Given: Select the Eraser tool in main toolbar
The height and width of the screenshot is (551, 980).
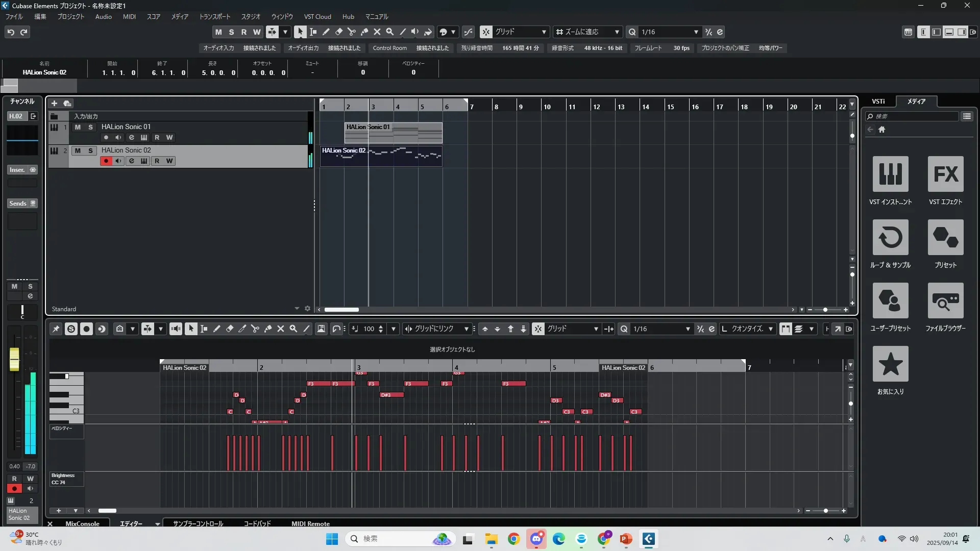Looking at the screenshot, I should [x=338, y=32].
